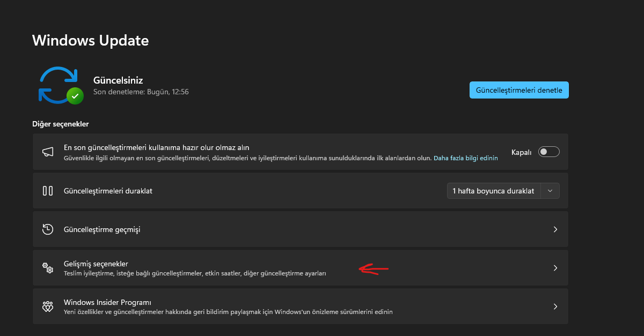Viewport: 644px width, 336px height.
Task: Click the Windows Update page heading
Action: click(91, 40)
